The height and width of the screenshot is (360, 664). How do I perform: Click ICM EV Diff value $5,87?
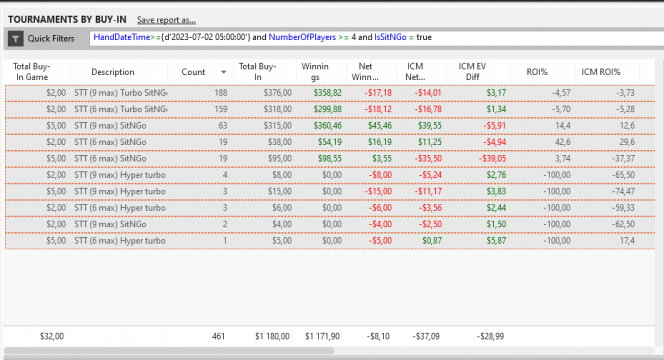tap(496, 241)
